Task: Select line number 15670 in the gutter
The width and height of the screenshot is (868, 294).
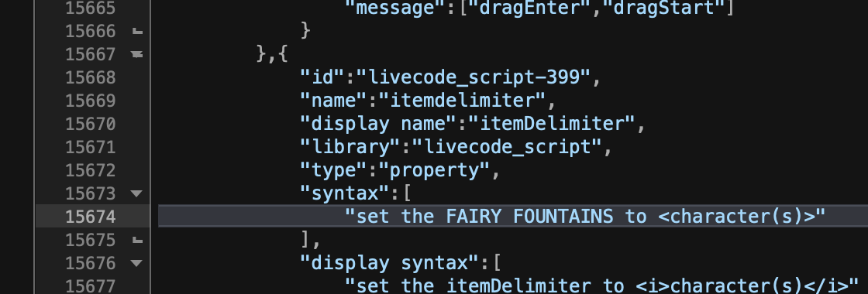Action: click(90, 124)
